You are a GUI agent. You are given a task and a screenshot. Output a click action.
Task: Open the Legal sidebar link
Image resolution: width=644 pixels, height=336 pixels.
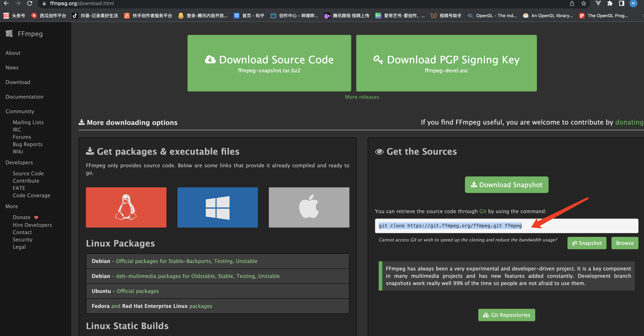point(19,247)
